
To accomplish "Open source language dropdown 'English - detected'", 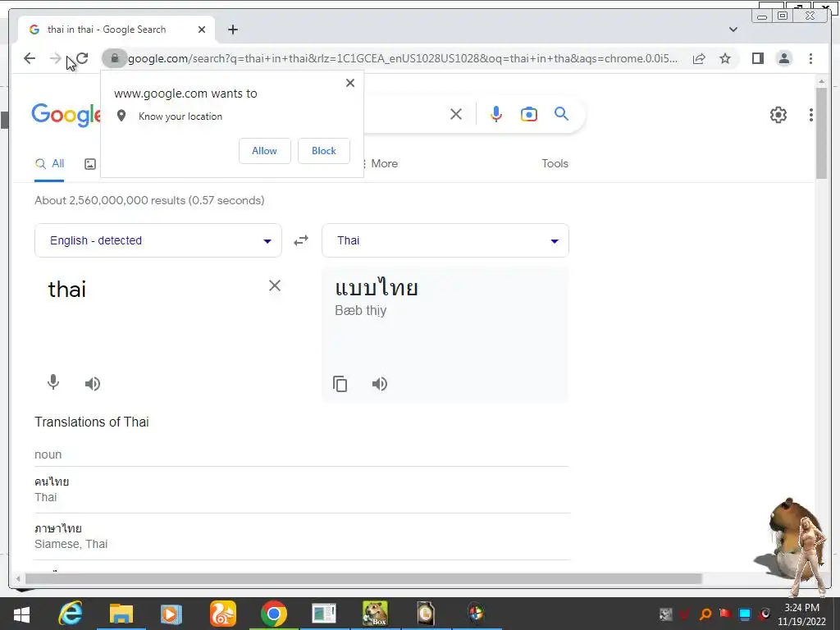I will point(158,240).
